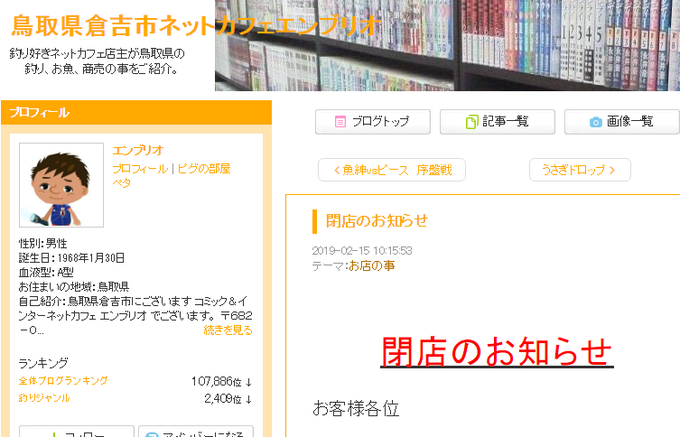The width and height of the screenshot is (680, 437).
Task: Click the ranking value 107,886位
Action: point(216,382)
